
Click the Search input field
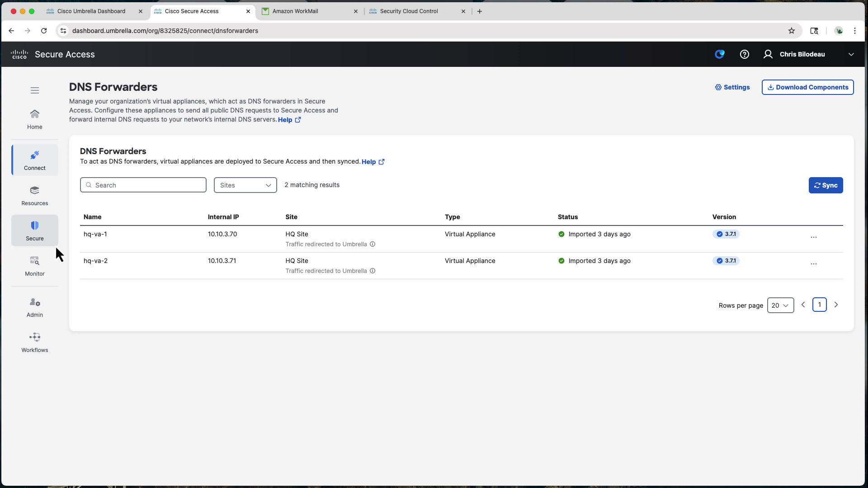pyautogui.click(x=143, y=185)
